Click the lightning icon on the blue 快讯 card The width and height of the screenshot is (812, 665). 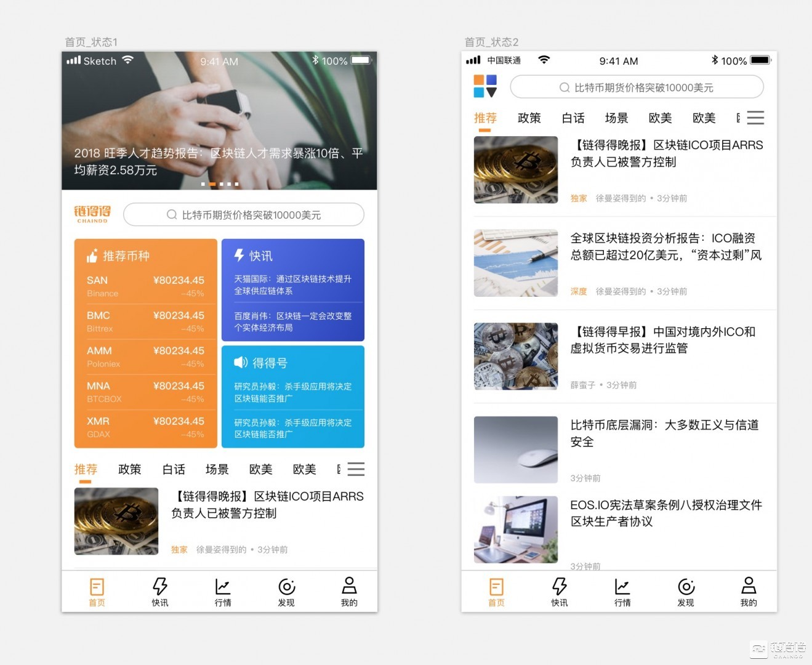(x=240, y=256)
